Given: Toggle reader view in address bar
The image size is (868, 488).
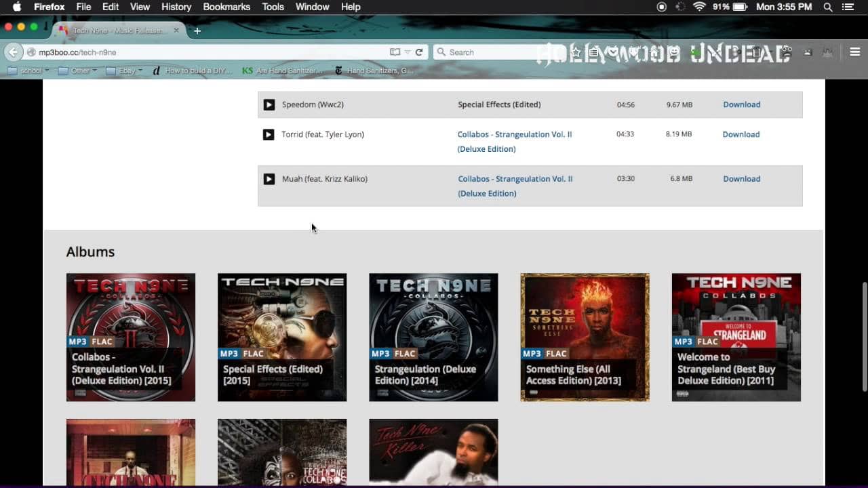Looking at the screenshot, I should 395,52.
